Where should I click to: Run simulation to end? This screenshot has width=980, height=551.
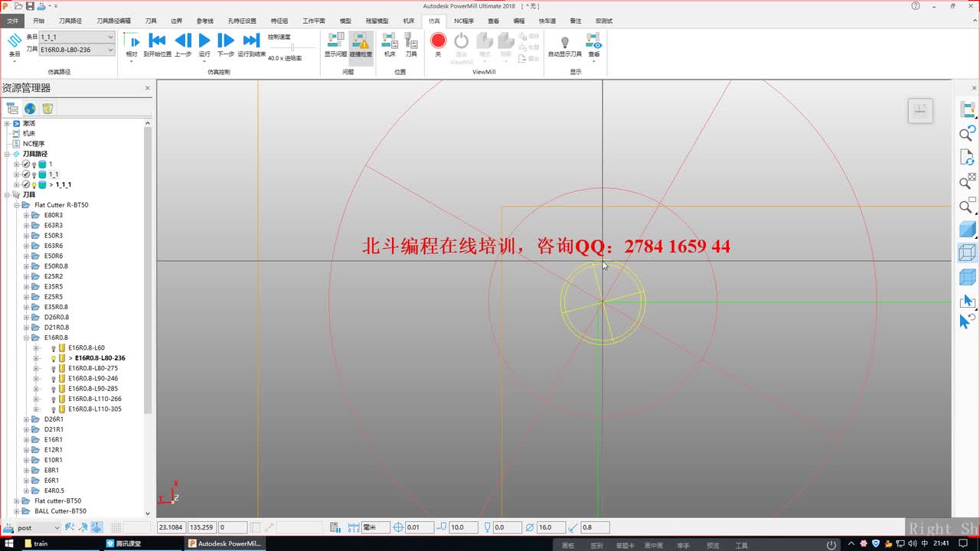pos(251,45)
